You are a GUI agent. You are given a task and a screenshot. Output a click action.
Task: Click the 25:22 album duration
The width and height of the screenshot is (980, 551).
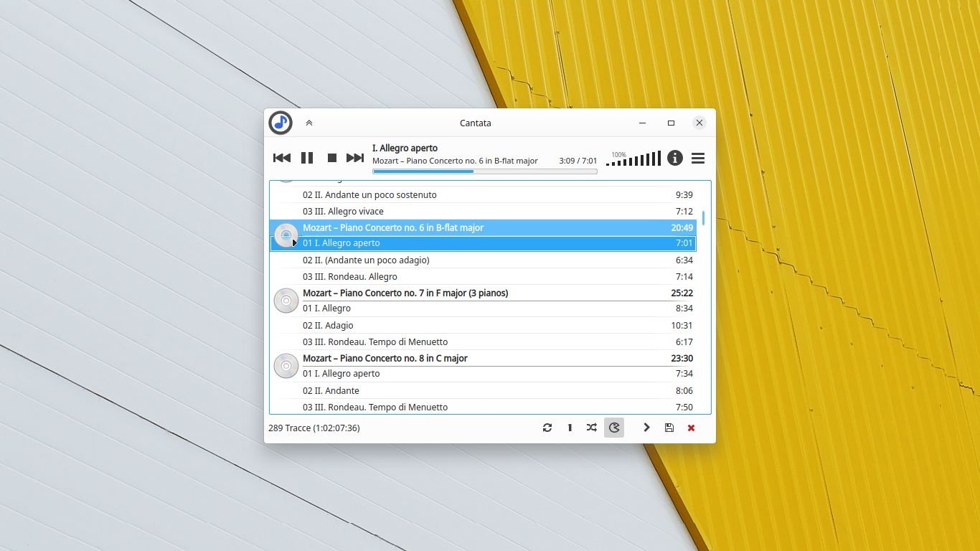682,293
